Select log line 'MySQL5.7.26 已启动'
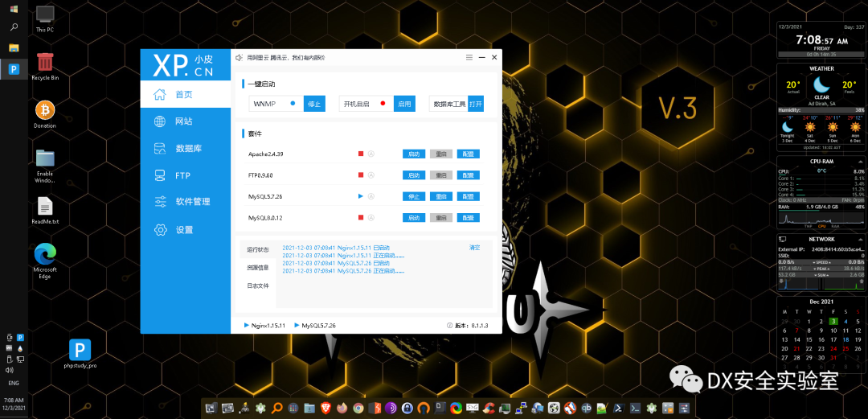 (337, 263)
